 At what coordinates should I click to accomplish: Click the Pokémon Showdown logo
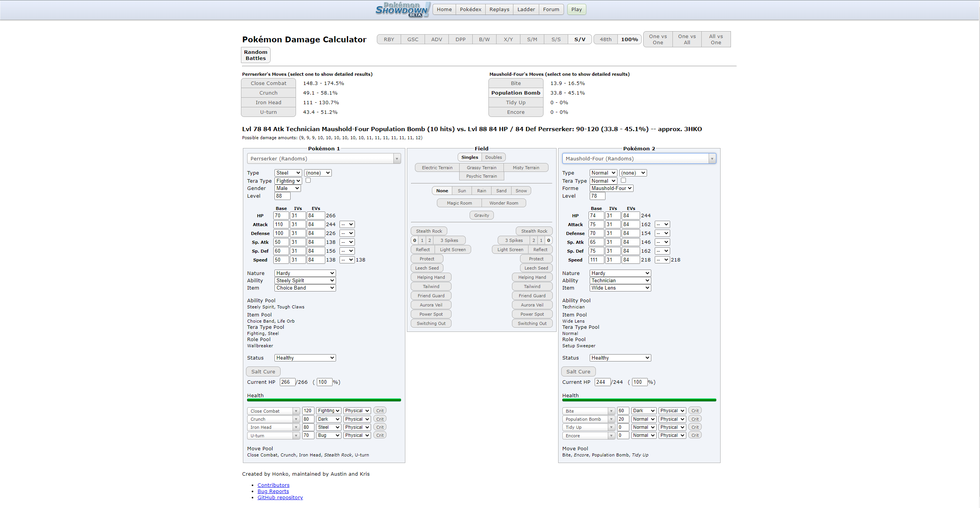pyautogui.click(x=402, y=10)
